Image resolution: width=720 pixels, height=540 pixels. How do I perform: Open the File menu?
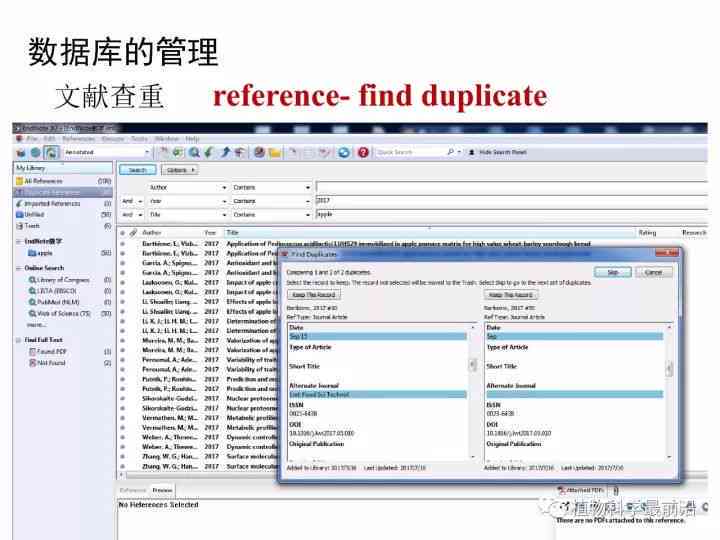(x=32, y=139)
